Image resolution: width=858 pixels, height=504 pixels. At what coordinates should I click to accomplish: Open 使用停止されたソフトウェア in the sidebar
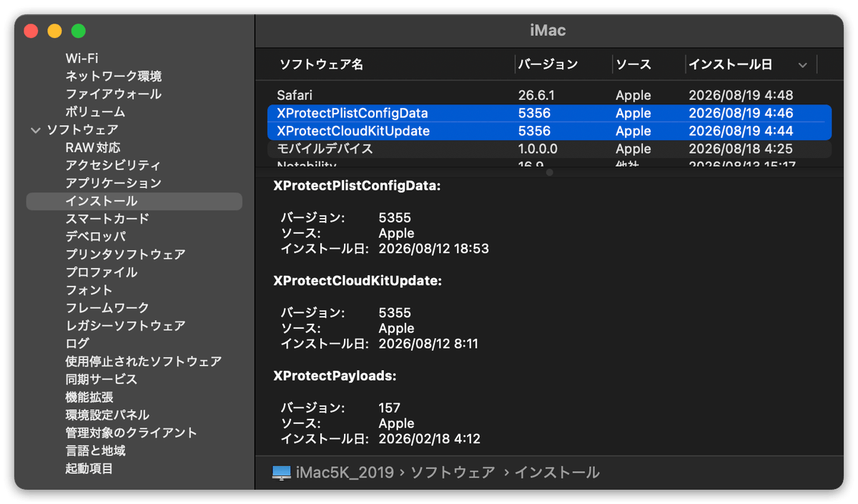(x=143, y=362)
